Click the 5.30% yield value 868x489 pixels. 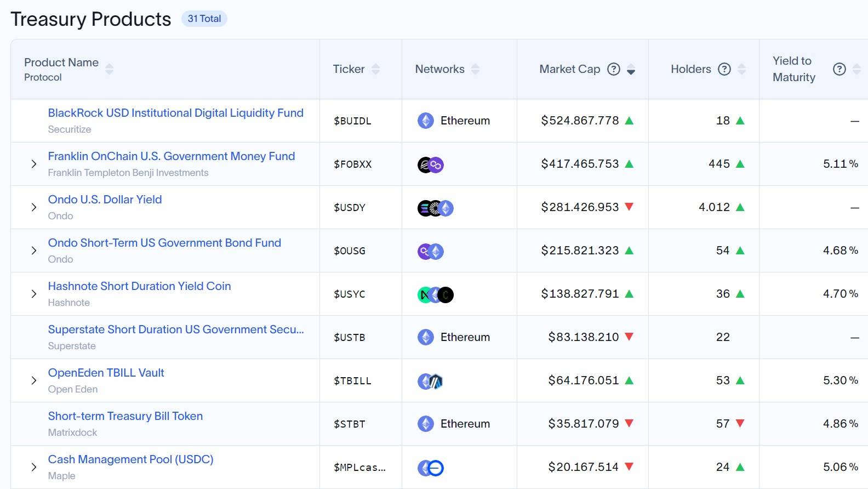coord(841,380)
